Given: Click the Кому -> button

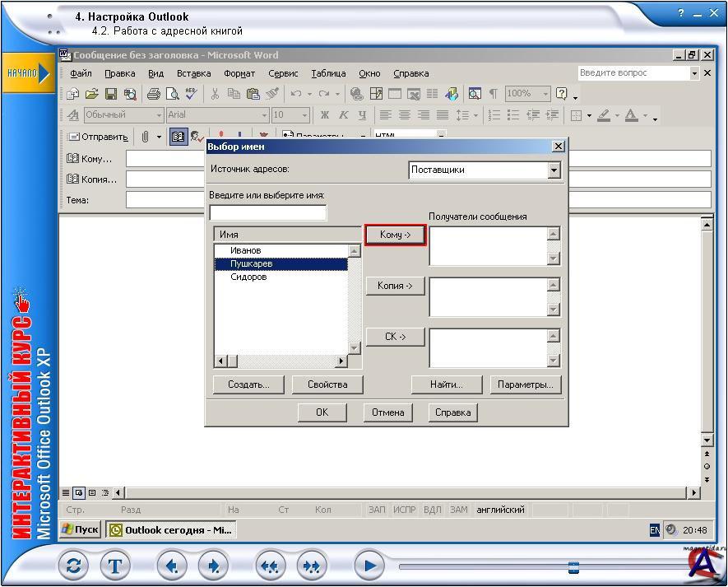Looking at the screenshot, I should (x=395, y=235).
